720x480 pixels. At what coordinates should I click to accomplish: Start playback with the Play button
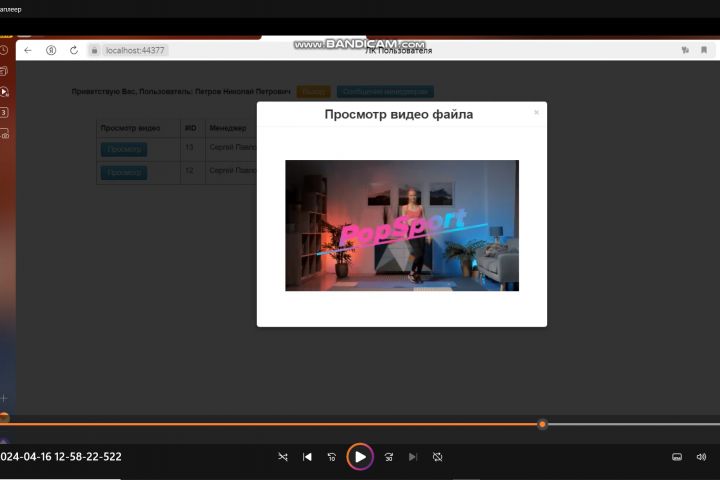360,457
